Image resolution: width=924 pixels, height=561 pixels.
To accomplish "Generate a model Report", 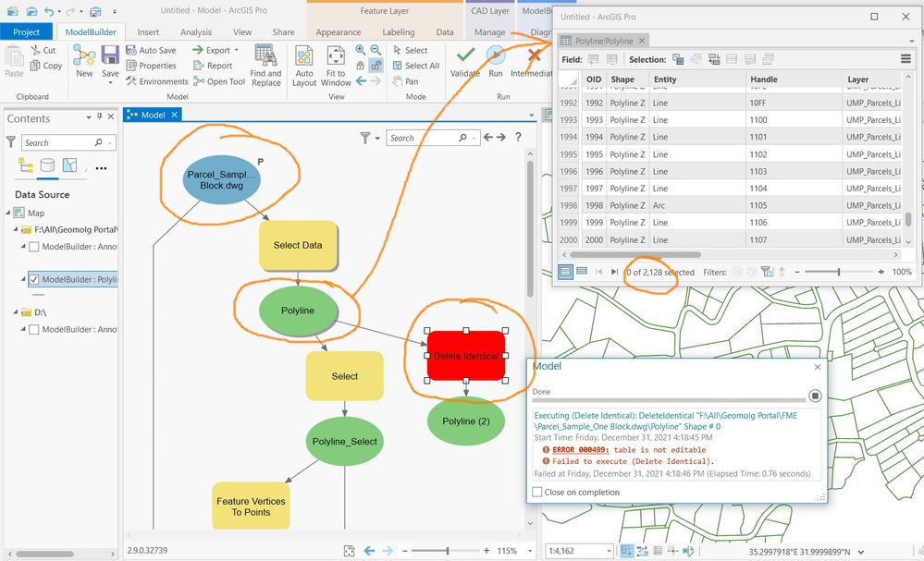I will (x=214, y=66).
